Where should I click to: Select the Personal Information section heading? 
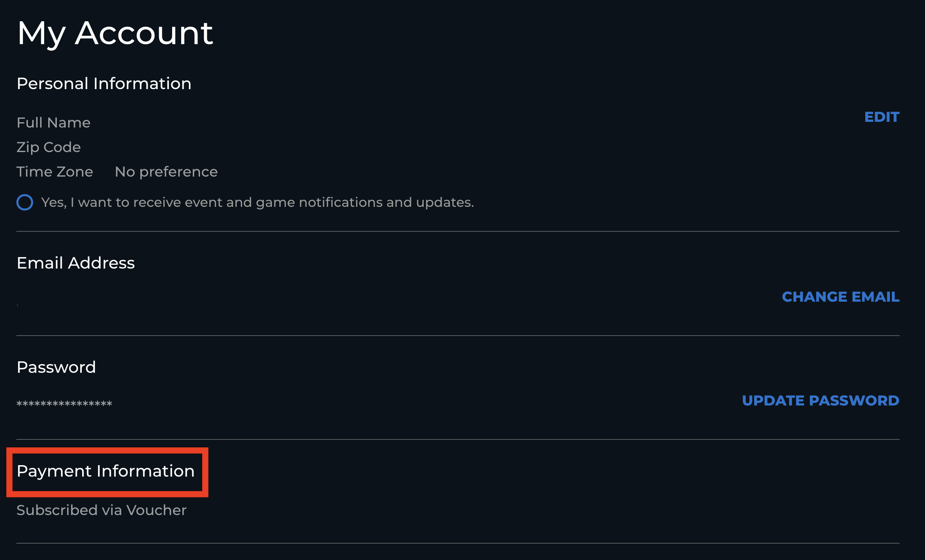click(x=104, y=83)
